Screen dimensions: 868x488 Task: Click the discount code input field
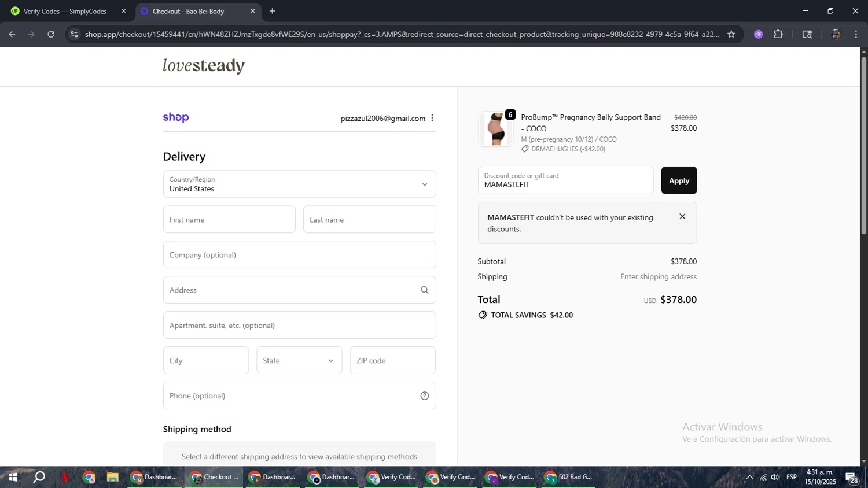(x=565, y=180)
